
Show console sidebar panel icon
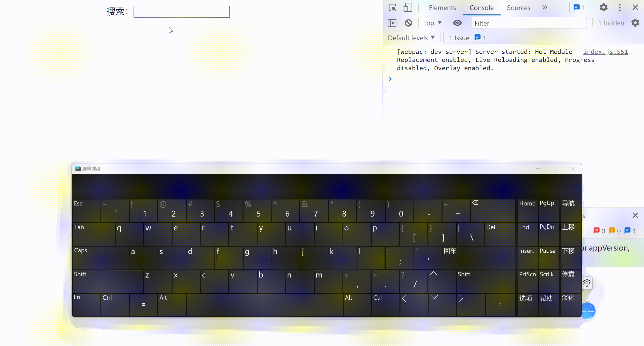(392, 23)
